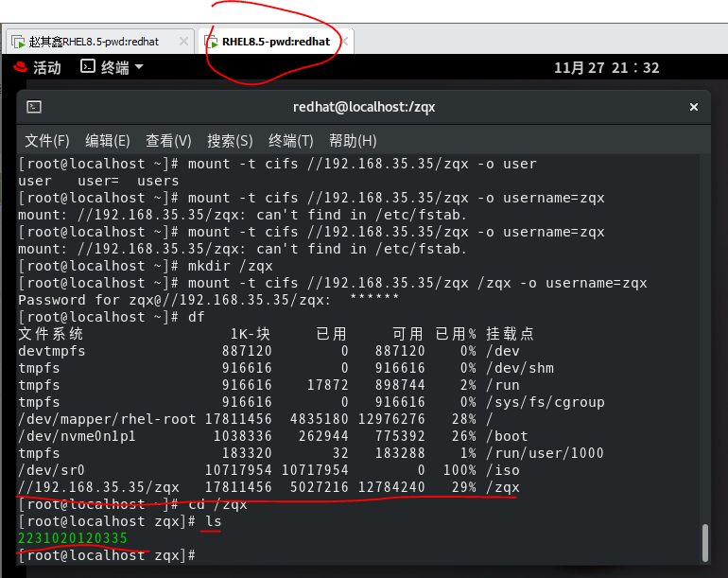Image resolution: width=728 pixels, height=578 pixels.
Task: Click the 文件系统 column header
Action: pyautogui.click(x=51, y=334)
